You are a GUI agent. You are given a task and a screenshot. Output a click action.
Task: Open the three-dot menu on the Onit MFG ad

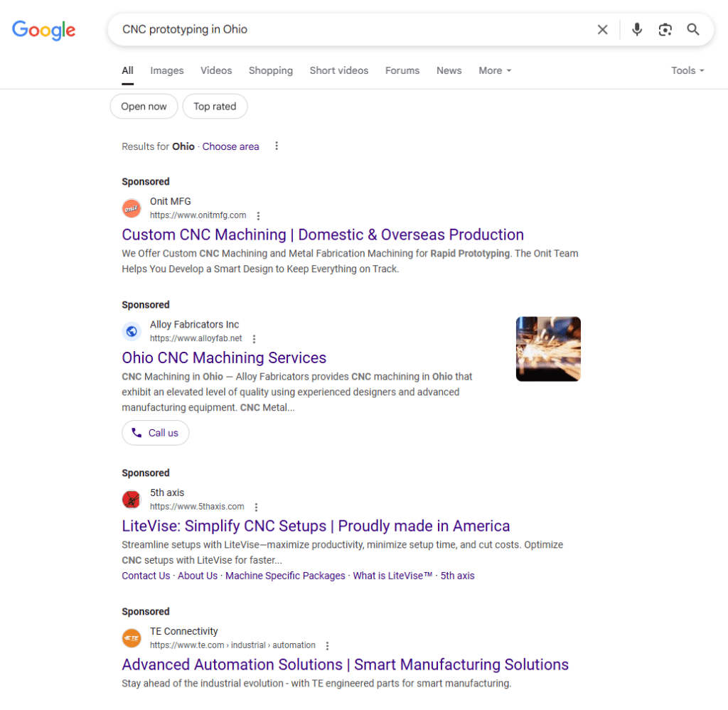pyautogui.click(x=258, y=215)
